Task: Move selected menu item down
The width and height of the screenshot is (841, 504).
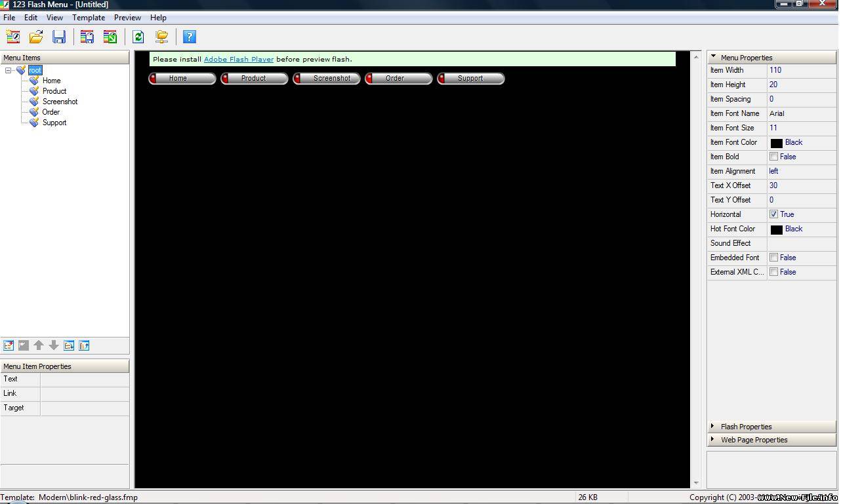Action: [x=54, y=345]
